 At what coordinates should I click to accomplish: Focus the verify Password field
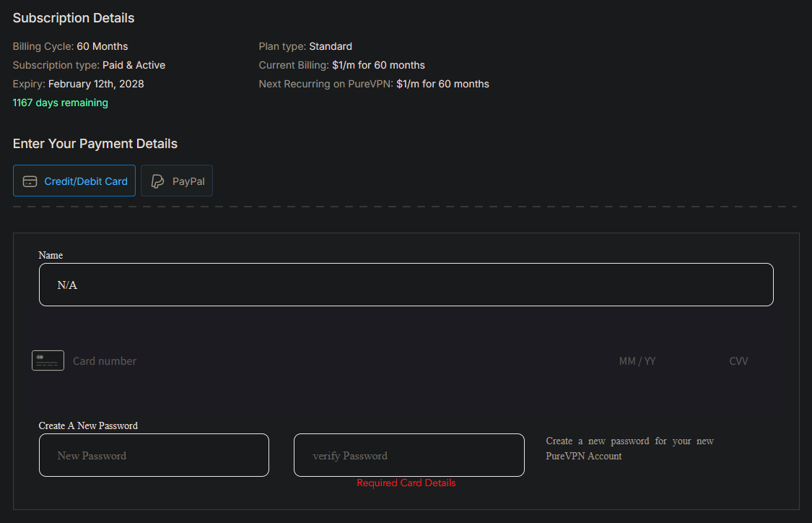[x=409, y=455]
